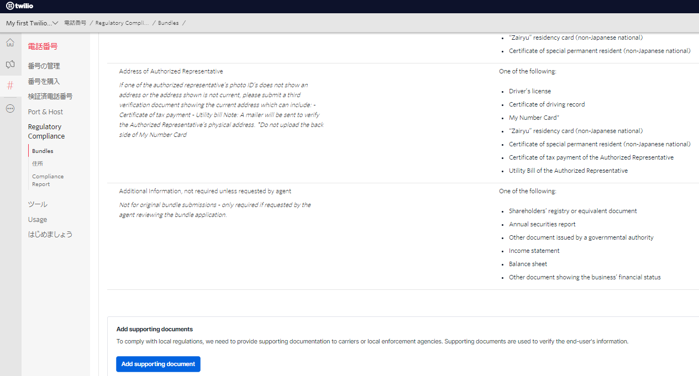Open the more products ellipsis icon
The height and width of the screenshot is (376, 699).
[x=10, y=108]
